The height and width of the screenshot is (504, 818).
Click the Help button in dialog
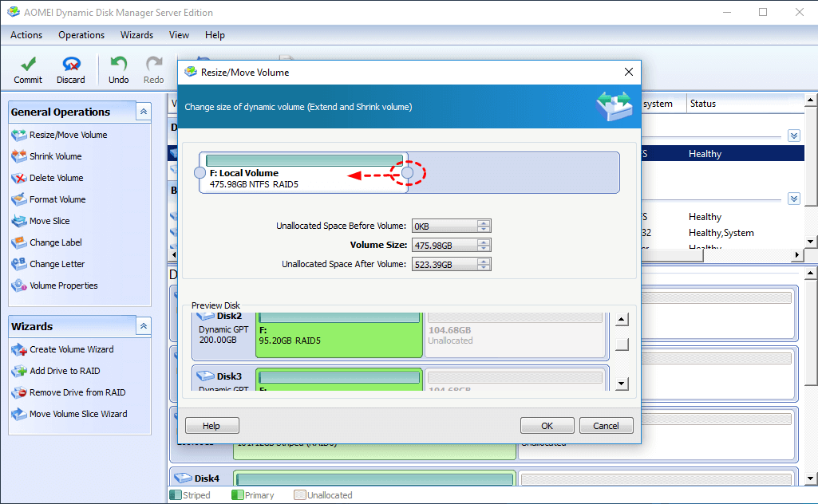[x=211, y=426]
